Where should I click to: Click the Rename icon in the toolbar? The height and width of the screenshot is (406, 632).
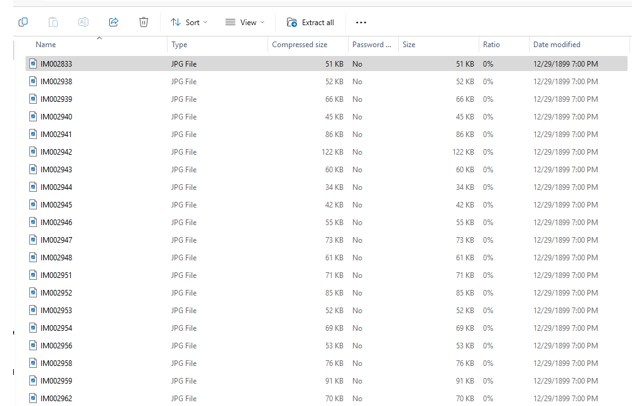[x=83, y=22]
